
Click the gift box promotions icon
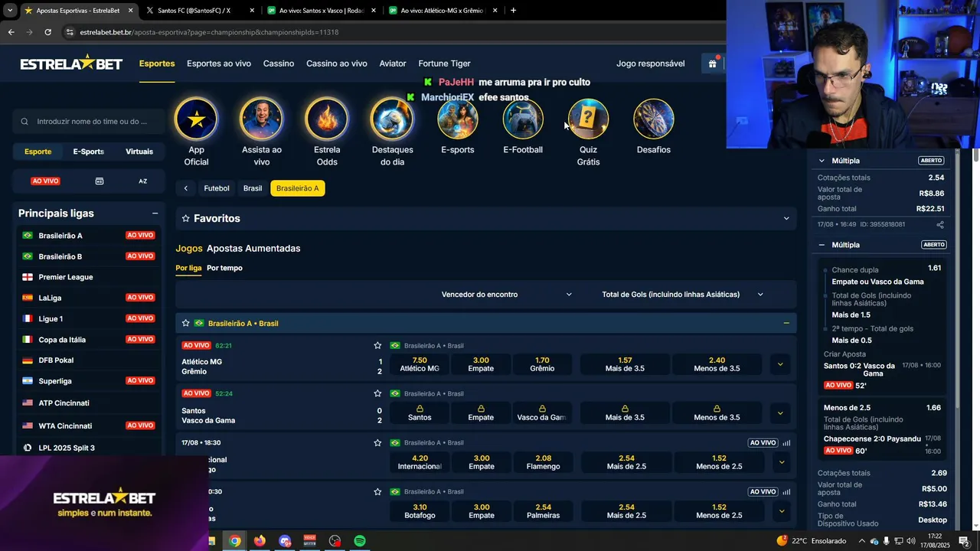coord(712,64)
